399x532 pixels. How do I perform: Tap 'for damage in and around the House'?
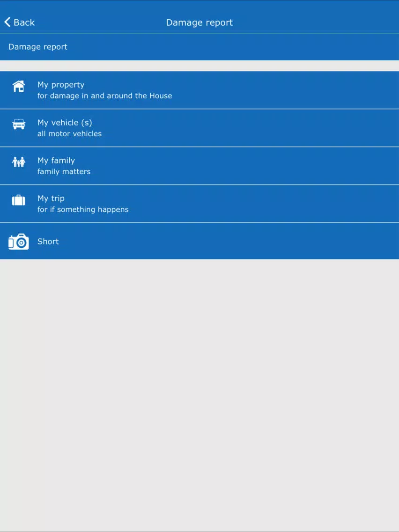click(x=104, y=96)
